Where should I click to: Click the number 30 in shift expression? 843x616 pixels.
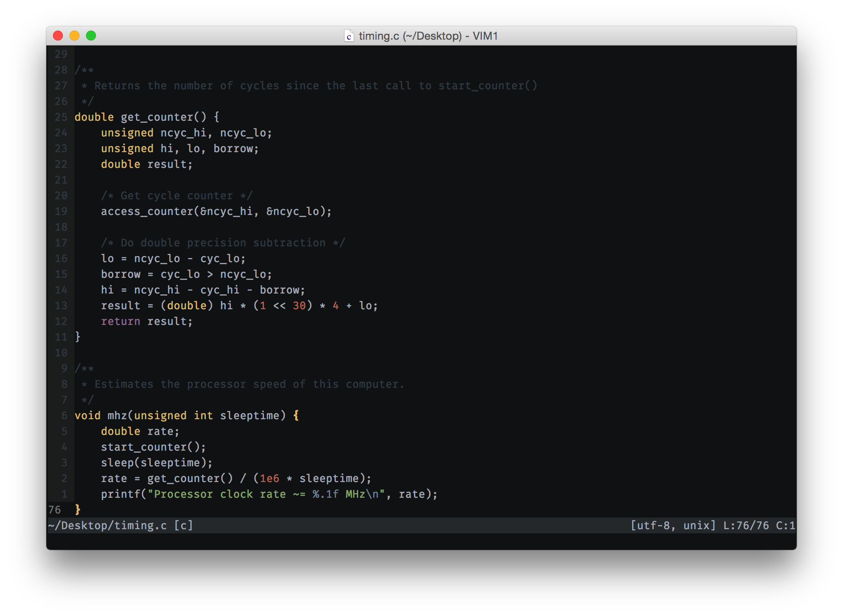(x=299, y=306)
